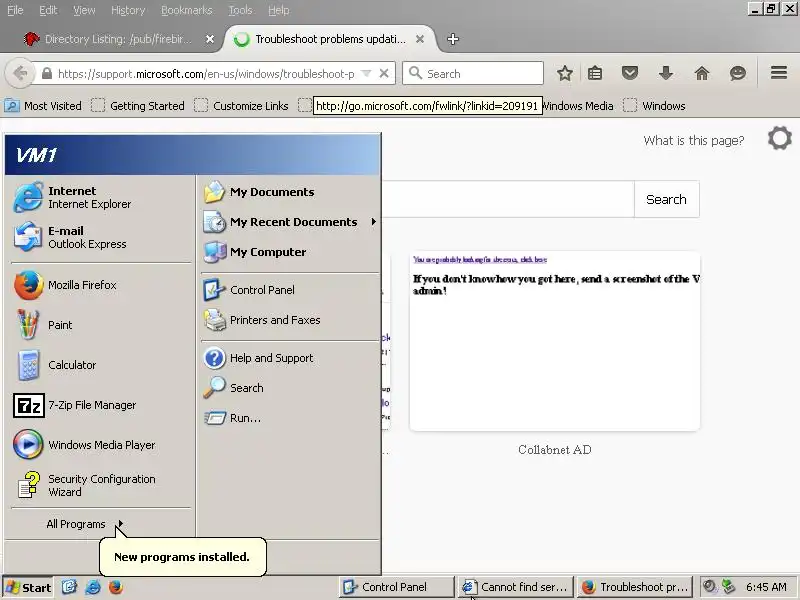The height and width of the screenshot is (600, 800).
Task: Open the View menu
Action: [84, 10]
